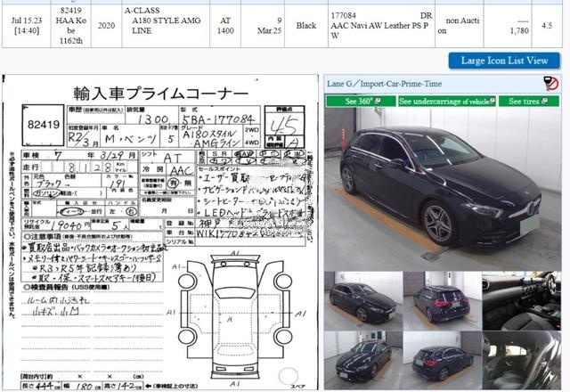This screenshot has height=392, width=570.
Task: Click the Lane G Import-Car-Prime-Time header
Action: [383, 84]
